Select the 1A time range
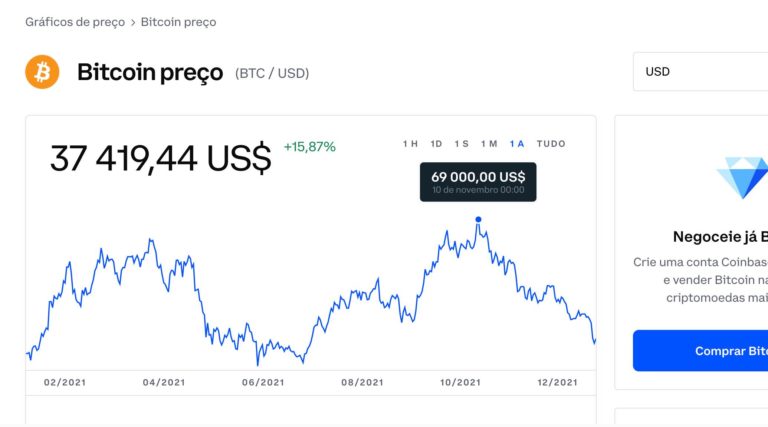Screen dimensions: 768x427 click(516, 144)
